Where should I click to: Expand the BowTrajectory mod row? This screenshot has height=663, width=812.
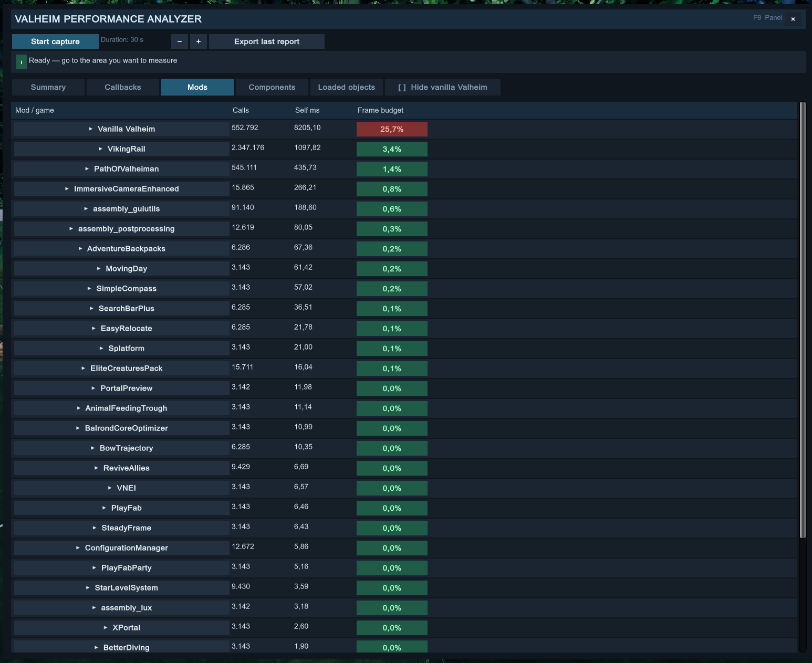(x=122, y=448)
